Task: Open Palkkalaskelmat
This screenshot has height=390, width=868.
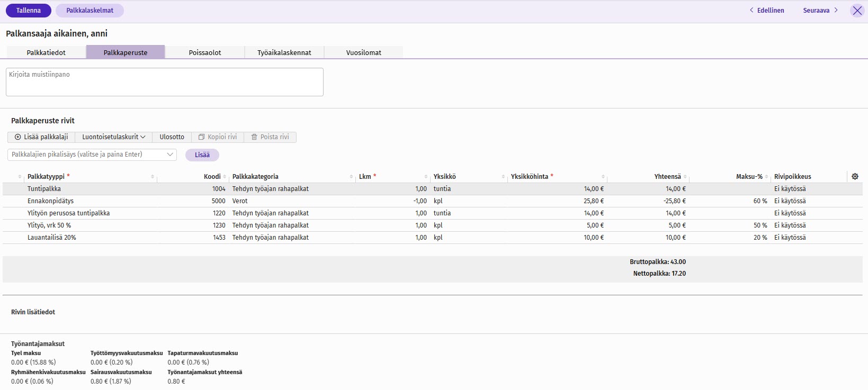Action: click(90, 11)
